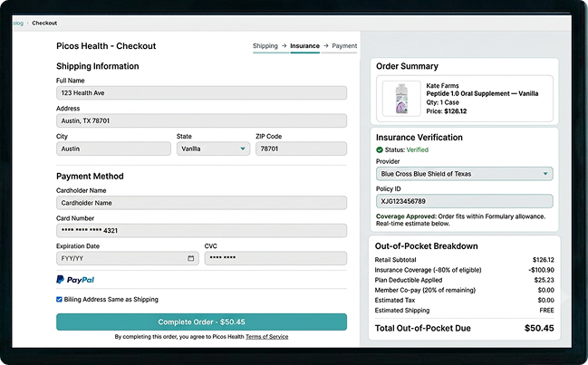
Task: Click the City input field
Action: [113, 149]
